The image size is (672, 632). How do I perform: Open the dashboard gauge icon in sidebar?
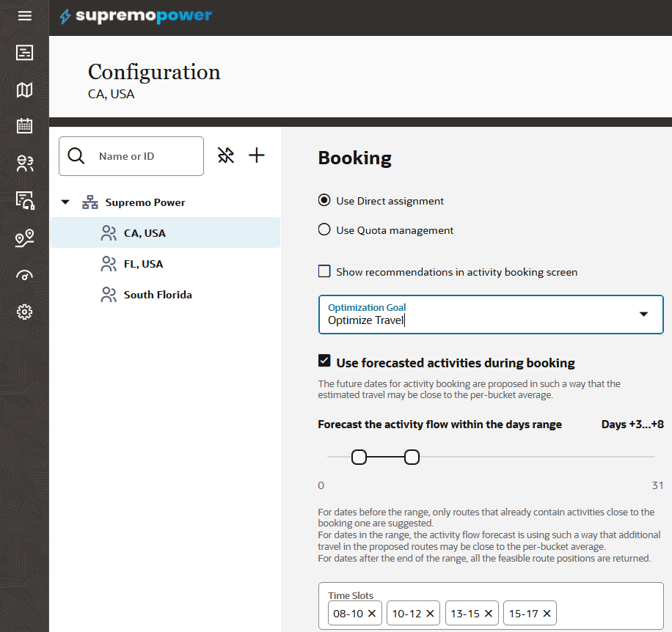pyautogui.click(x=24, y=276)
